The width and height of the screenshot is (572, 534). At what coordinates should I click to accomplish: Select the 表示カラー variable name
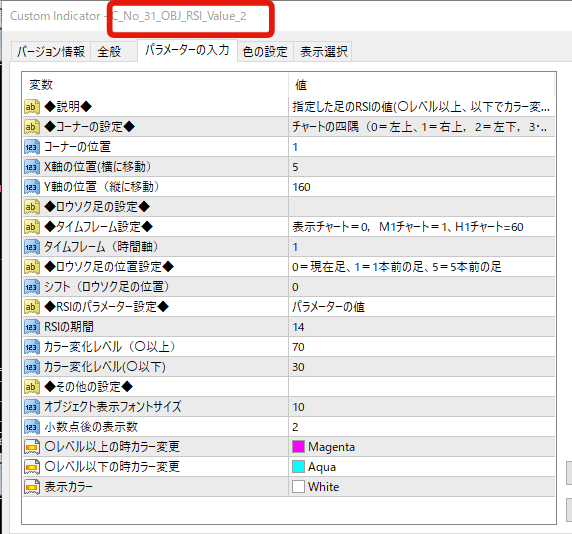(x=69, y=487)
